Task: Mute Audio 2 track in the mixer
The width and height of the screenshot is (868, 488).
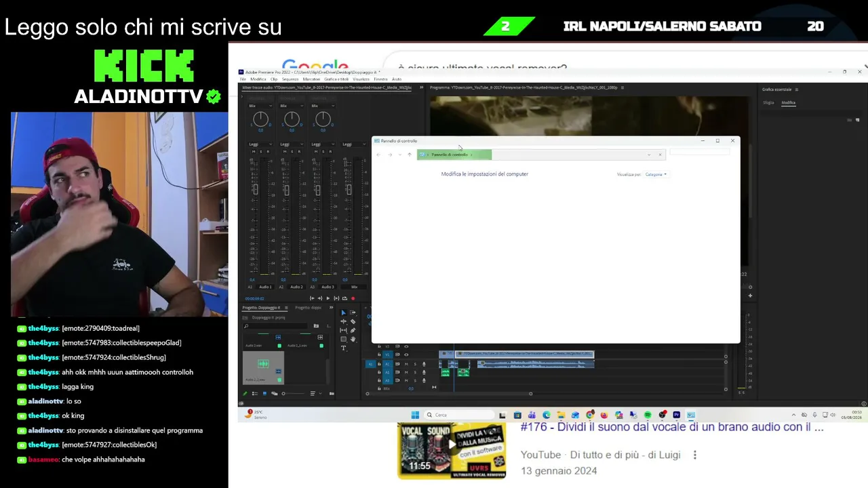Action: [x=285, y=151]
